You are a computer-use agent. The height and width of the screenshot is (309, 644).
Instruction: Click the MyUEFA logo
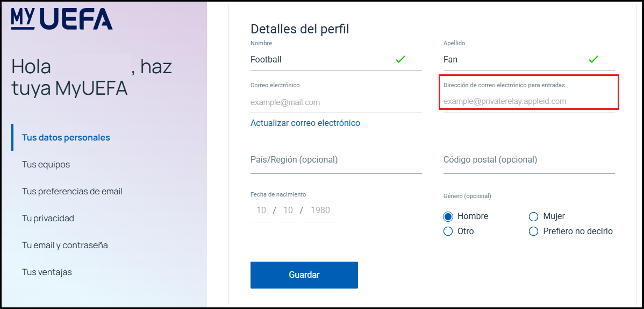(x=62, y=19)
